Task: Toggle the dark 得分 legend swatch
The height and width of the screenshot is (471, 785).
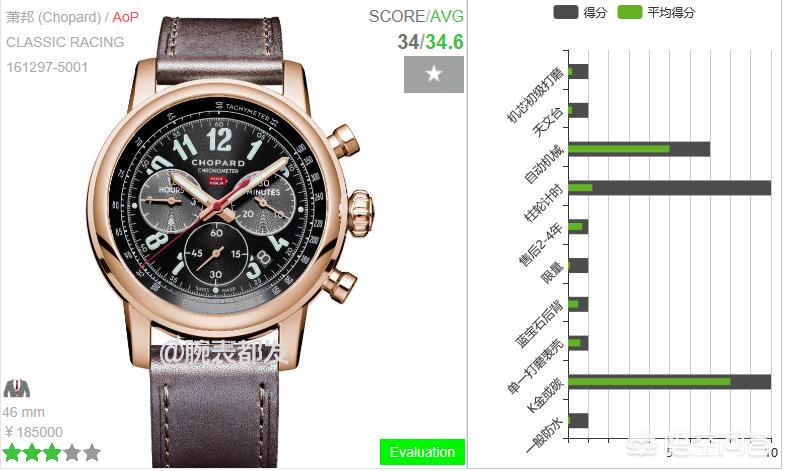Action: click(x=566, y=13)
